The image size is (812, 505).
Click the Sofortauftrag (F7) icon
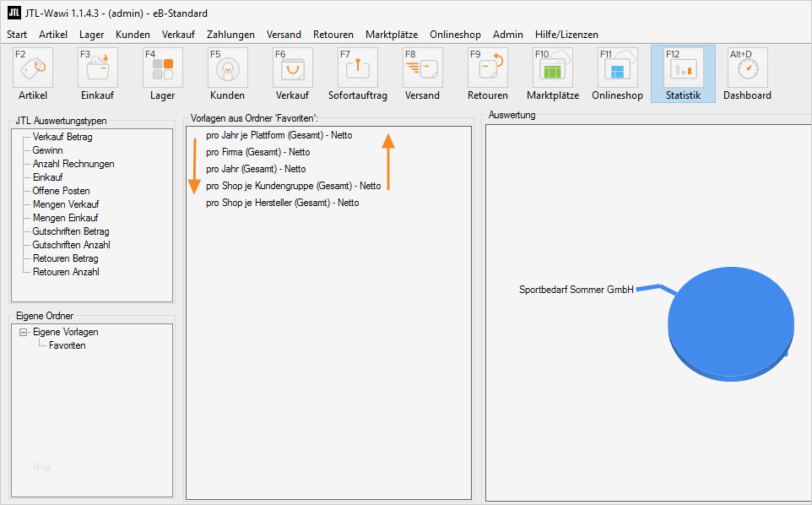[357, 68]
